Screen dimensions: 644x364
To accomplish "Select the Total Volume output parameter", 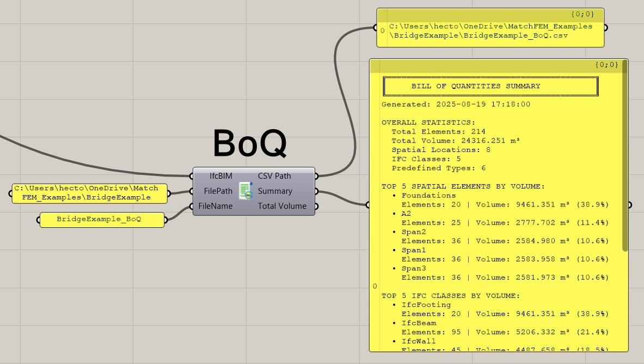I will [282, 207].
